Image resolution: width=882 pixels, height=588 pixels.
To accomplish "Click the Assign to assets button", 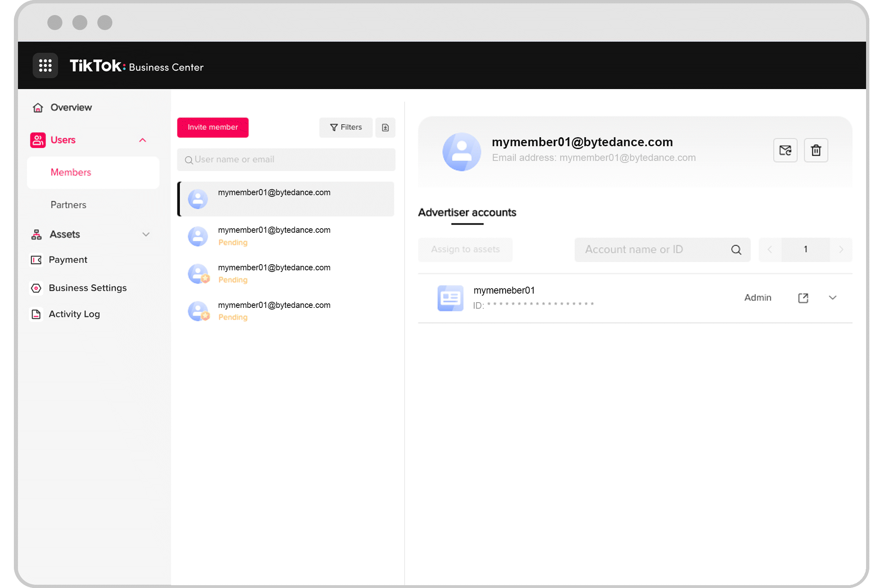I will (x=465, y=249).
